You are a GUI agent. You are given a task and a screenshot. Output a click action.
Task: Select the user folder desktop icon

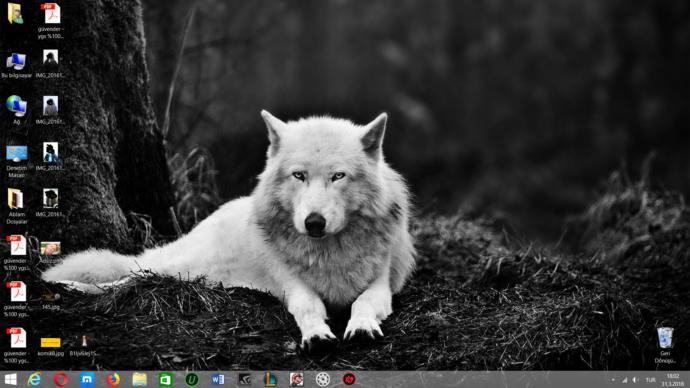click(x=16, y=13)
